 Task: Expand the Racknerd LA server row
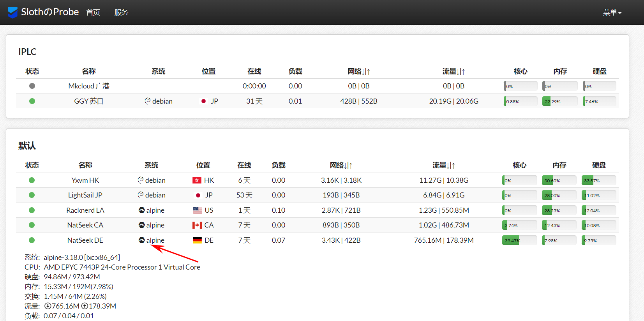85,210
